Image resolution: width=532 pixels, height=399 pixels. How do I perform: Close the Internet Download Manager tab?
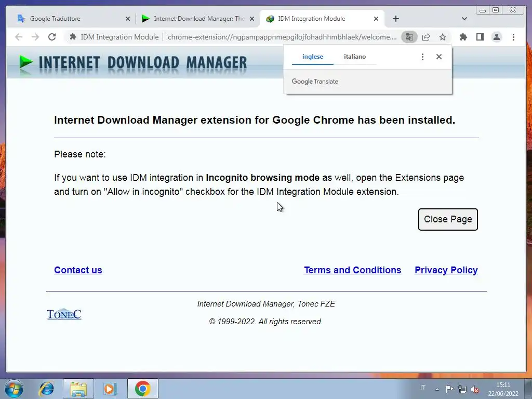pyautogui.click(x=252, y=19)
